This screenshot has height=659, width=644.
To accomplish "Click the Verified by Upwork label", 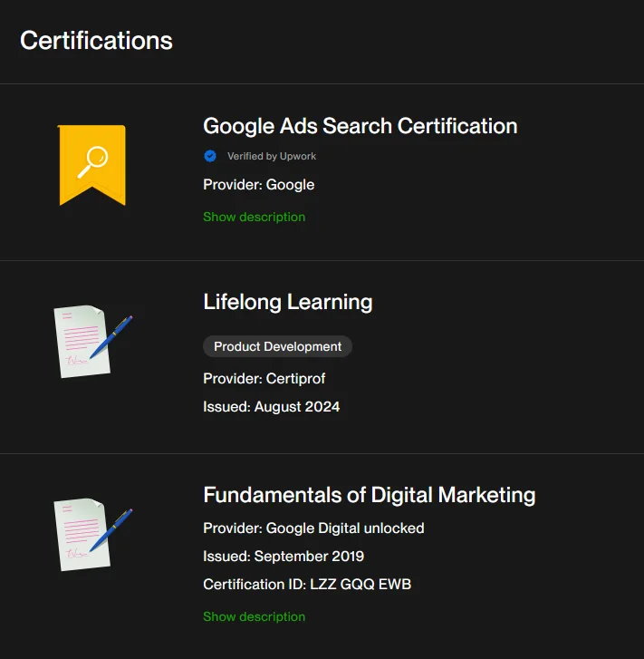I will pyautogui.click(x=272, y=156).
